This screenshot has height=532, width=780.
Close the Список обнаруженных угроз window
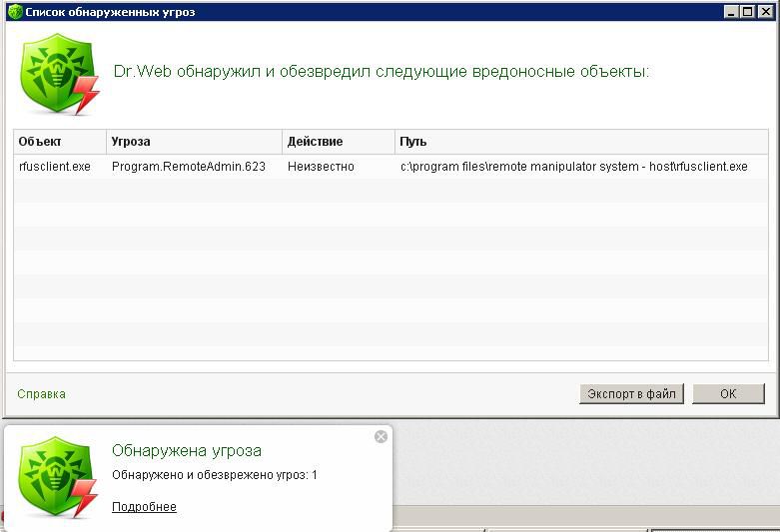(x=766, y=11)
